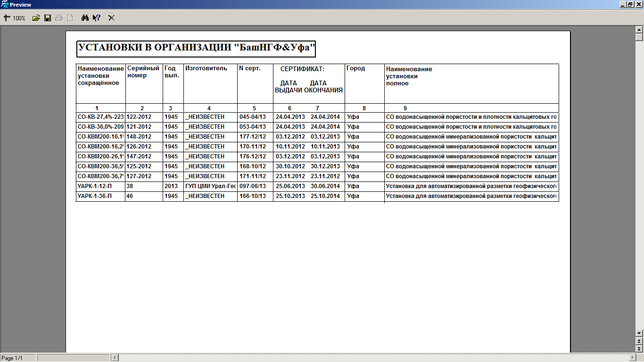644x362 pixels.
Task: Activate the help pointer question-mark icon
Action: coord(97,18)
